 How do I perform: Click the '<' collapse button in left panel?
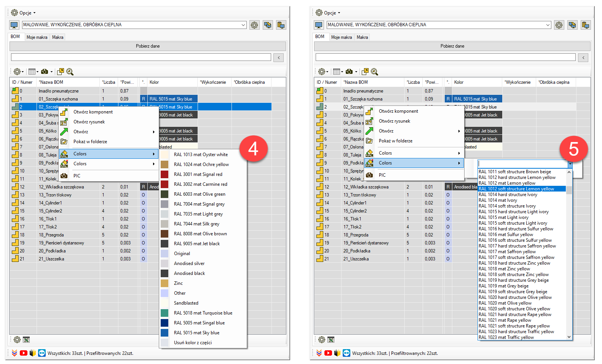point(279,57)
